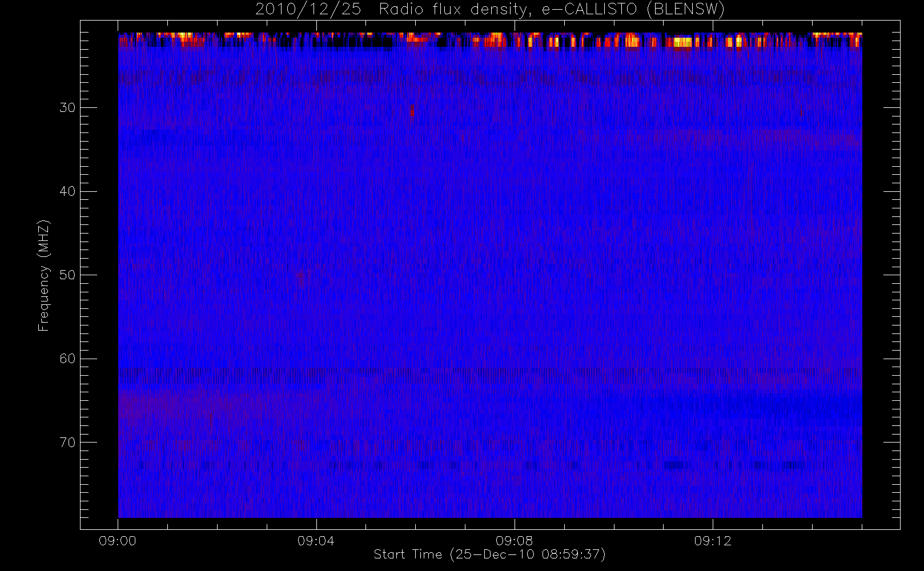Click the 'Frequency (MHZ)' axis label

click(44, 275)
